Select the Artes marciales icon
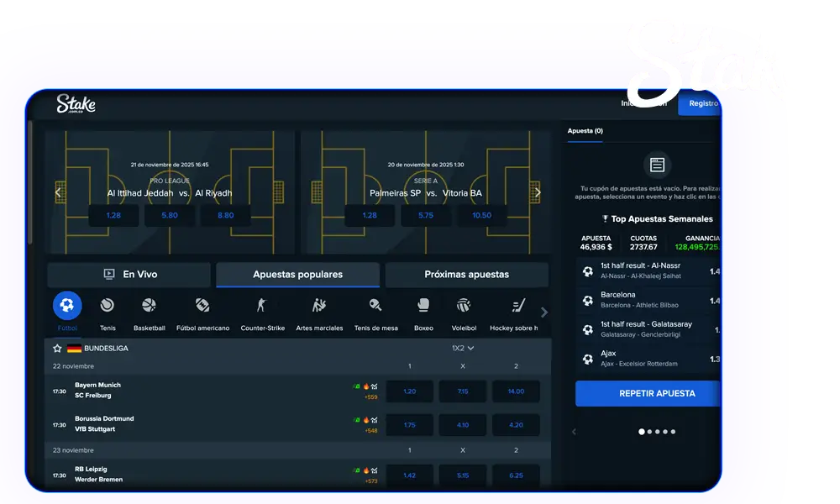Screen dimensions: 840x504 click(x=319, y=306)
